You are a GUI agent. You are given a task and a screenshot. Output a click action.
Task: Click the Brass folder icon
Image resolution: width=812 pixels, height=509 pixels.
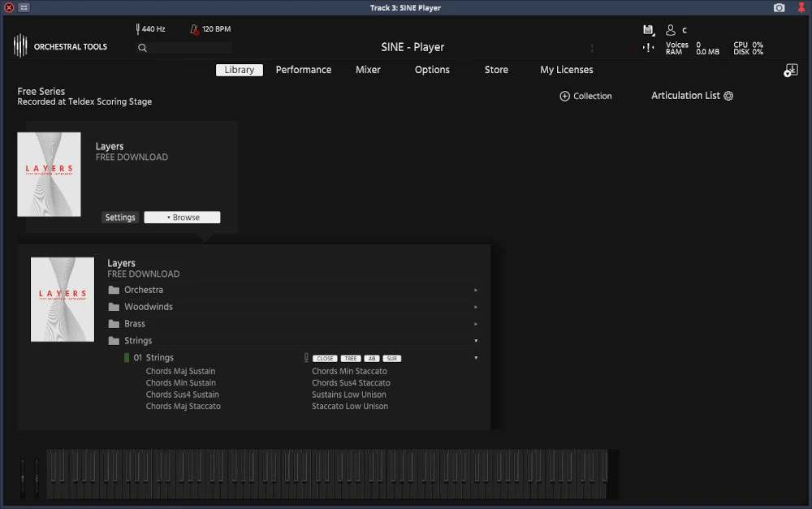114,324
